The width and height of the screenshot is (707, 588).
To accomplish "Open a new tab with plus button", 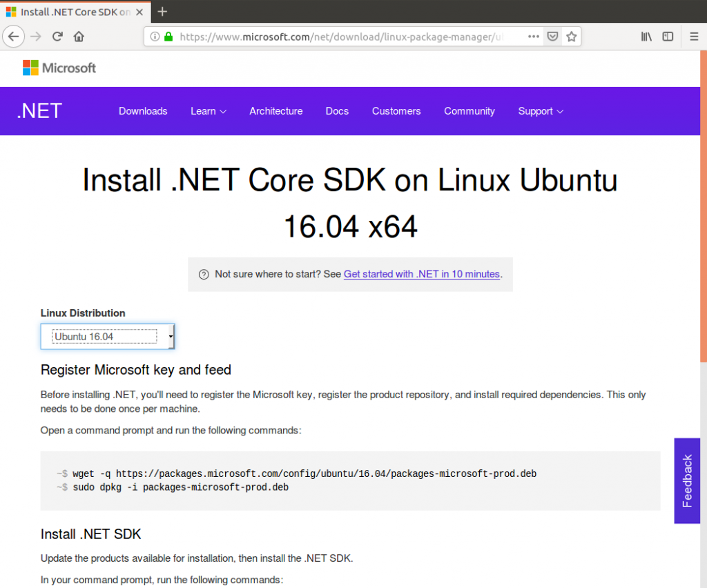I will click(162, 12).
